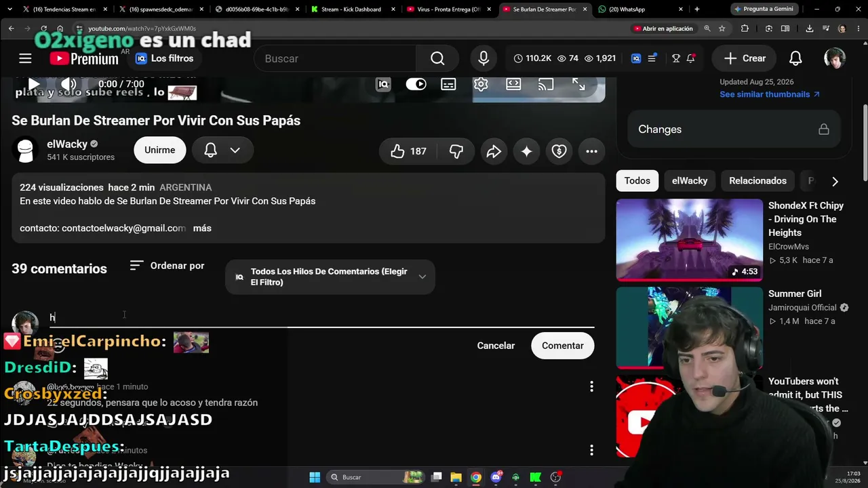Switch to the 'Virus - Pronta Entrega' tab
The width and height of the screenshot is (868, 488).
[x=448, y=9]
